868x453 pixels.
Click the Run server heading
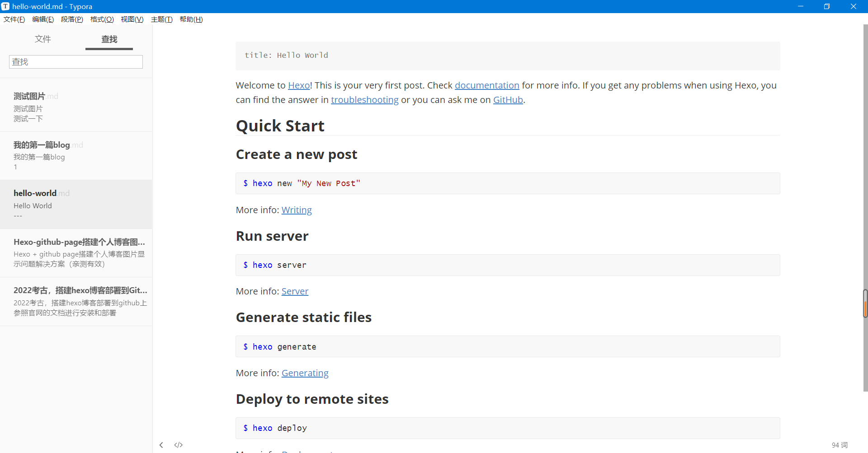click(272, 236)
